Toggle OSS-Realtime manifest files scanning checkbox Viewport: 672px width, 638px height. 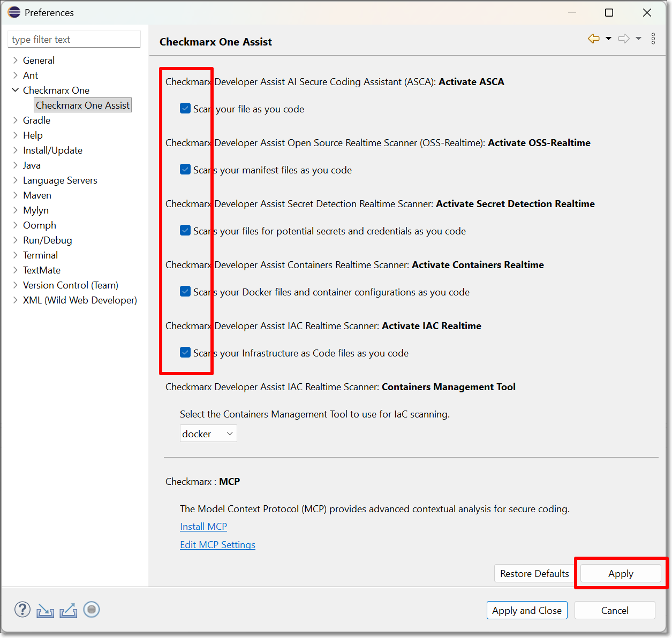click(185, 170)
